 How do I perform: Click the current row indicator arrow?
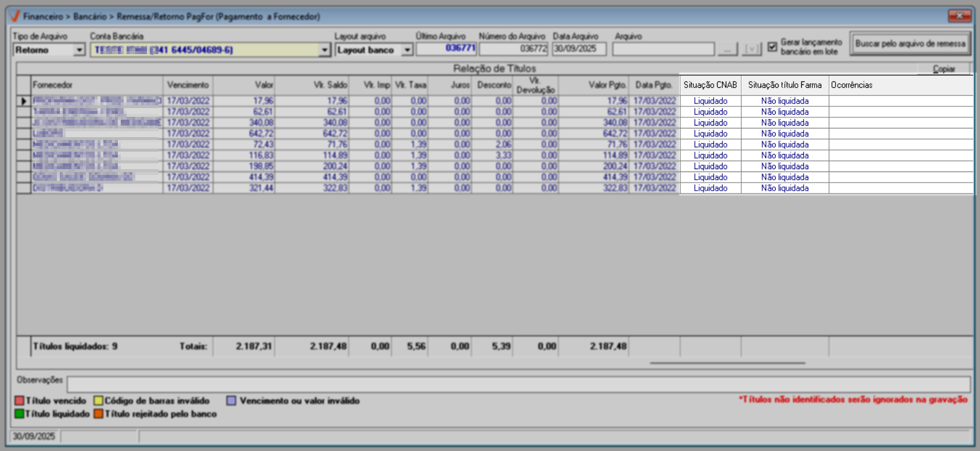point(24,101)
